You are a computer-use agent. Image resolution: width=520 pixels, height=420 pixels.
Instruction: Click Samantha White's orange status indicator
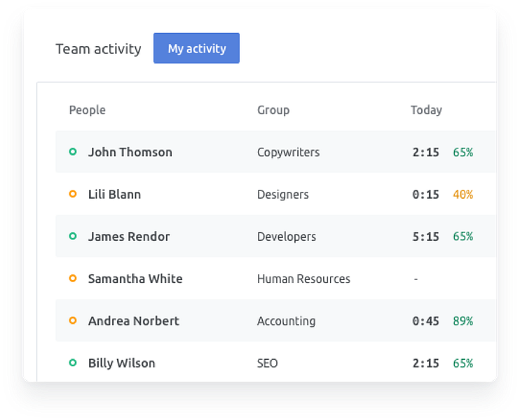pos(73,279)
